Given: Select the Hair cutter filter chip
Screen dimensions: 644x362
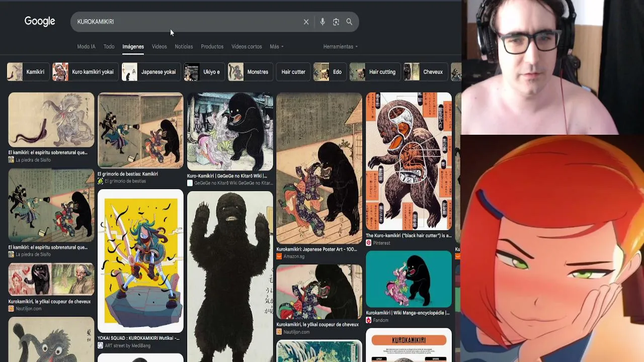Looking at the screenshot, I should 293,72.
